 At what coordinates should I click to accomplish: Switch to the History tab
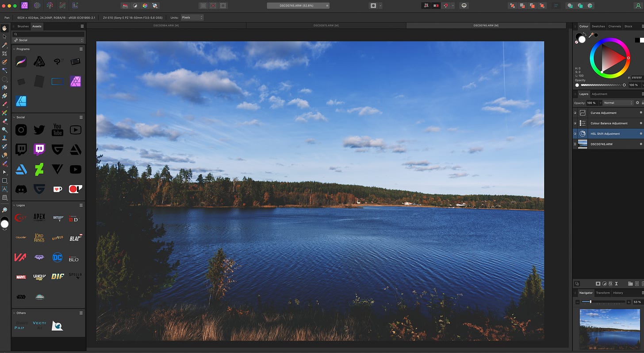point(618,293)
